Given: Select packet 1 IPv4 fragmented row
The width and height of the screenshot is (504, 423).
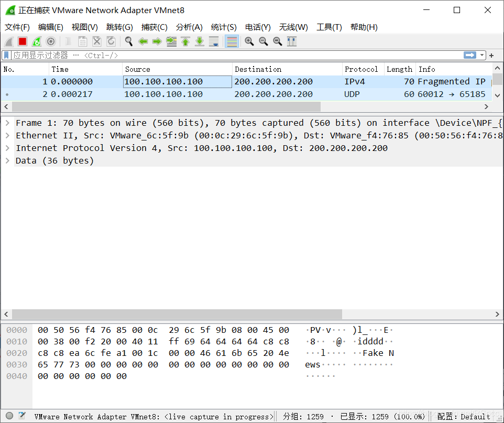Looking at the screenshot, I should coord(246,82).
